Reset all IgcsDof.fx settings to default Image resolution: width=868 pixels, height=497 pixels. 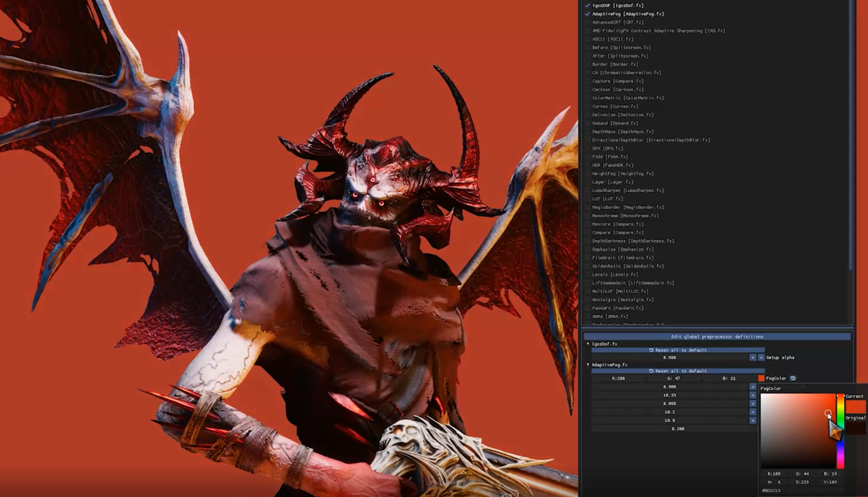point(678,350)
